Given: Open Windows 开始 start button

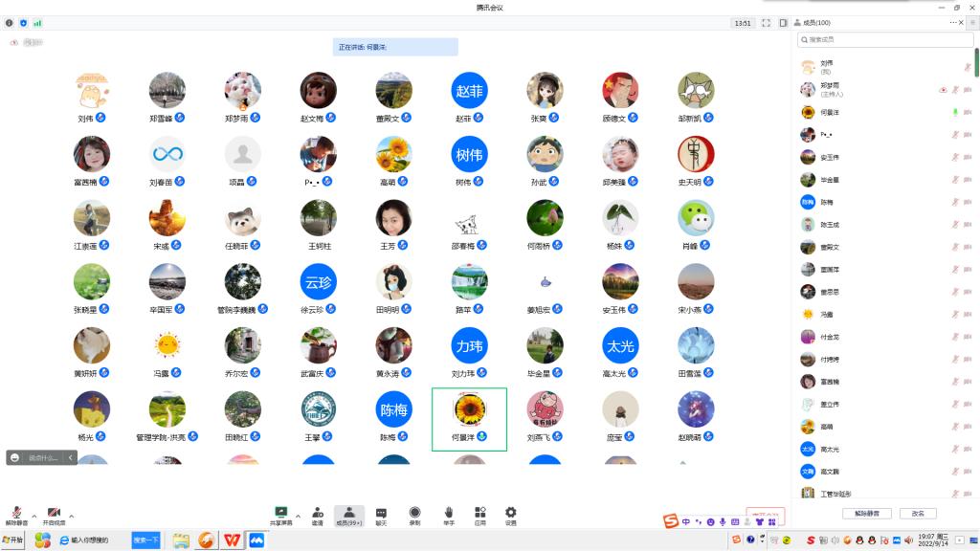Looking at the screenshot, I should point(13,540).
